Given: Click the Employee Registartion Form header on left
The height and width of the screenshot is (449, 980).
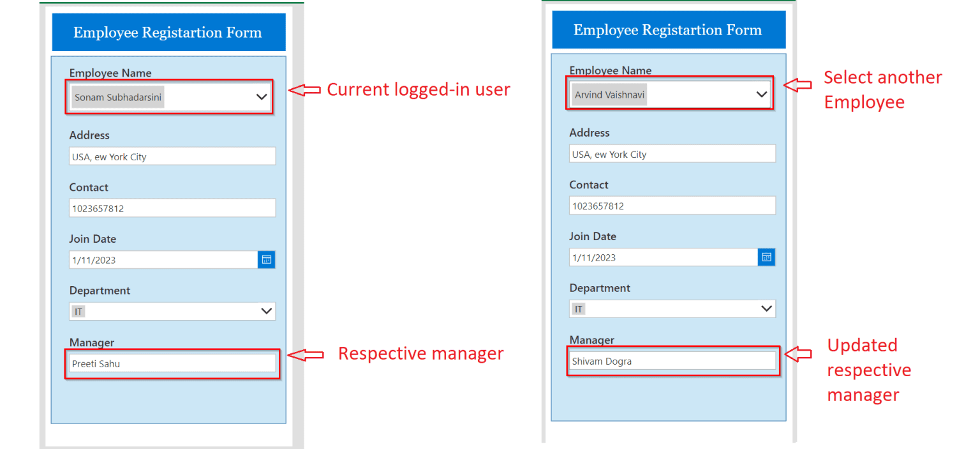Looking at the screenshot, I should 168,31.
